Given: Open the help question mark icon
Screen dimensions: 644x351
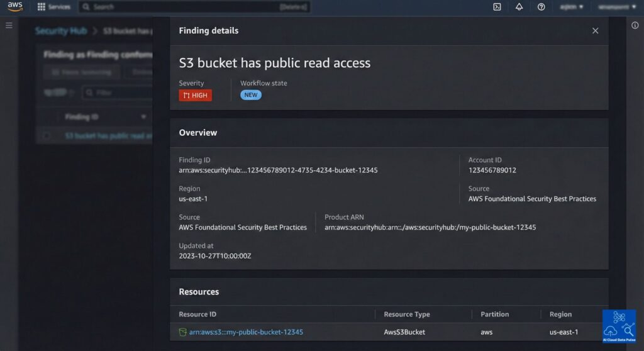Looking at the screenshot, I should [x=541, y=7].
